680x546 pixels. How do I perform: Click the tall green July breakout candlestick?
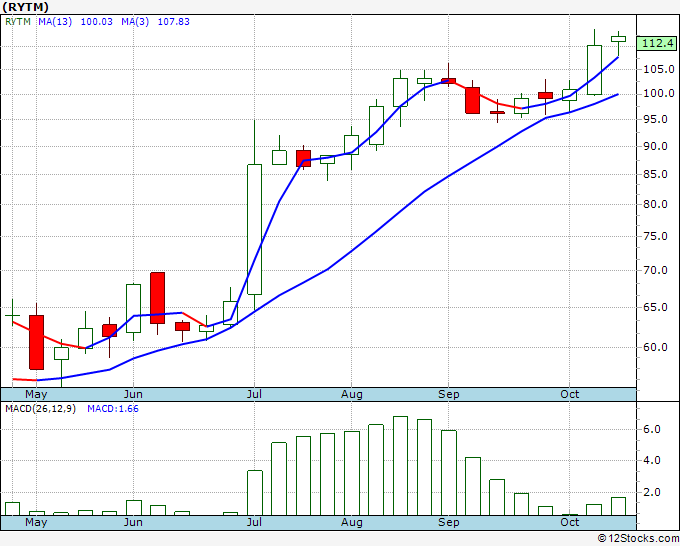click(255, 229)
